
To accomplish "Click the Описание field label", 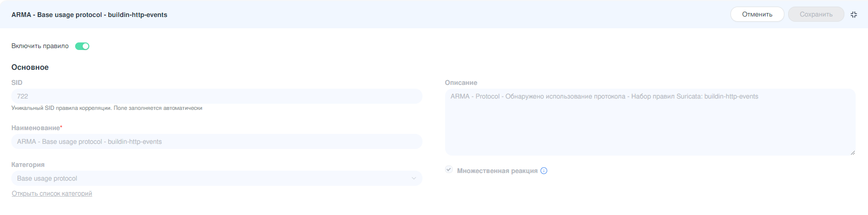I will point(461,83).
